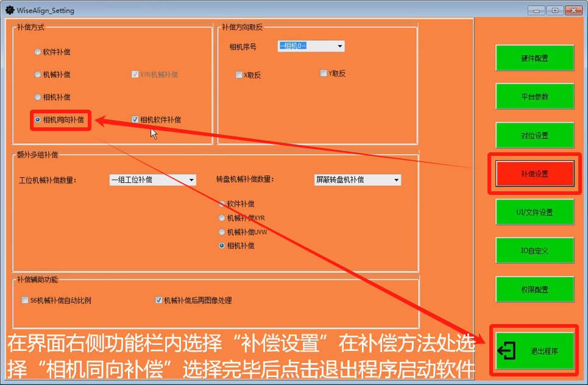Open the 硬件配置 settings page
588x385 pixels.
point(534,58)
